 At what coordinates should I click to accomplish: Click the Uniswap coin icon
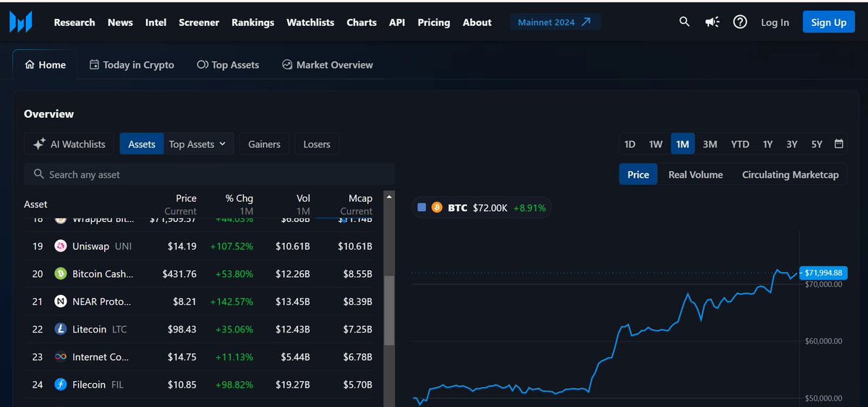point(61,246)
